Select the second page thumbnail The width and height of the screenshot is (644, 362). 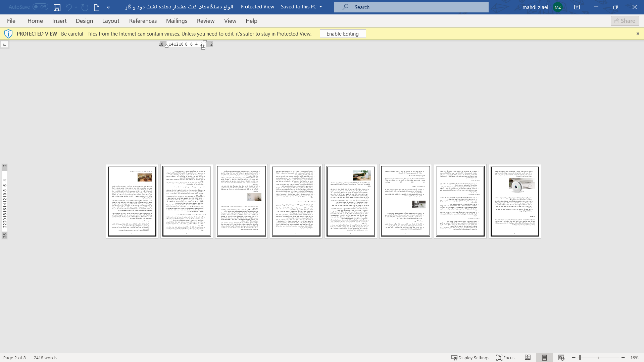(187, 201)
